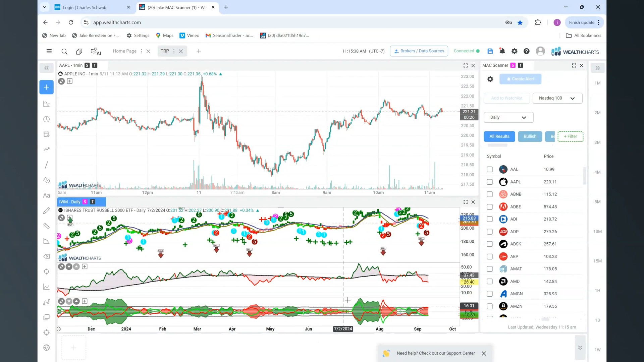Maximize the AAPL chart panel

point(466,66)
